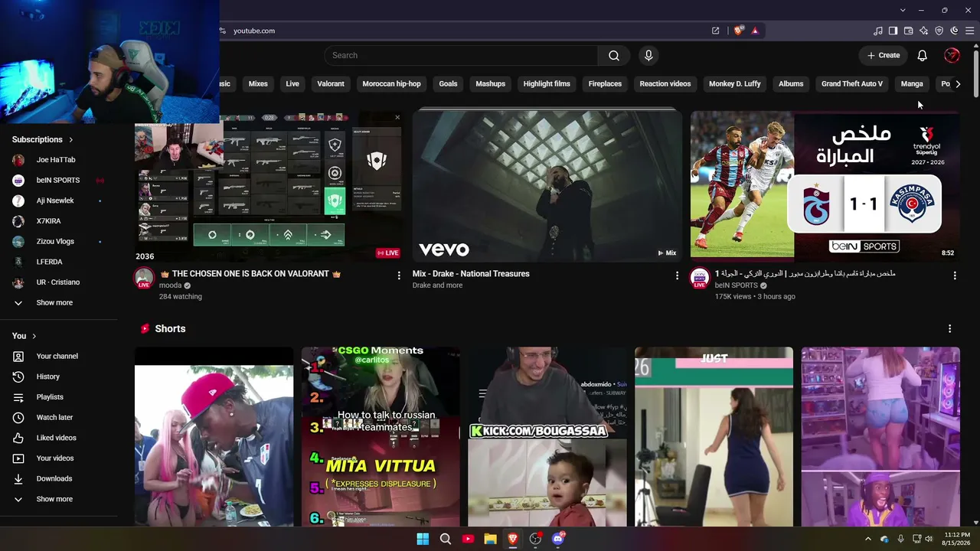
Task: Click the Create button
Action: coord(884,55)
